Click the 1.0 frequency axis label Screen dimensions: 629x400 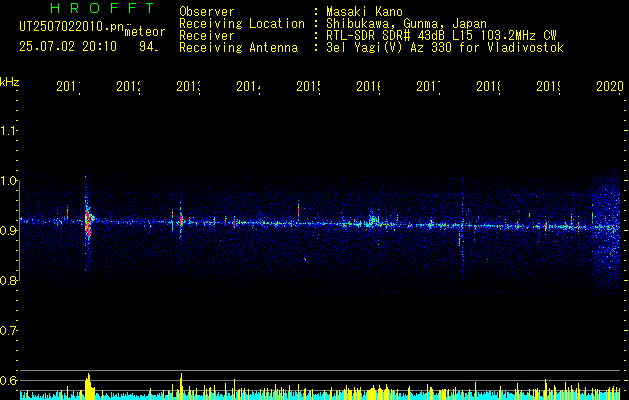pos(8,180)
